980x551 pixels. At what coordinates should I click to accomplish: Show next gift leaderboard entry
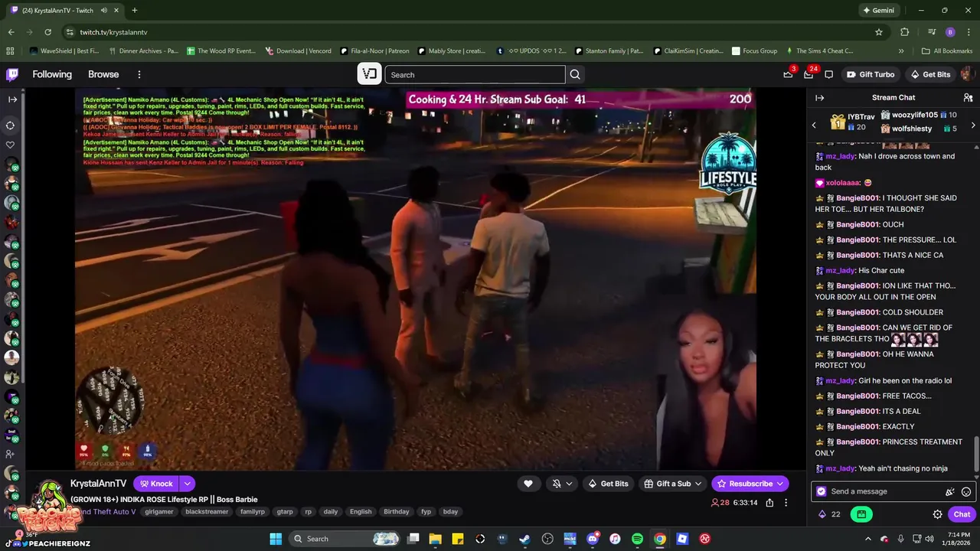973,125
